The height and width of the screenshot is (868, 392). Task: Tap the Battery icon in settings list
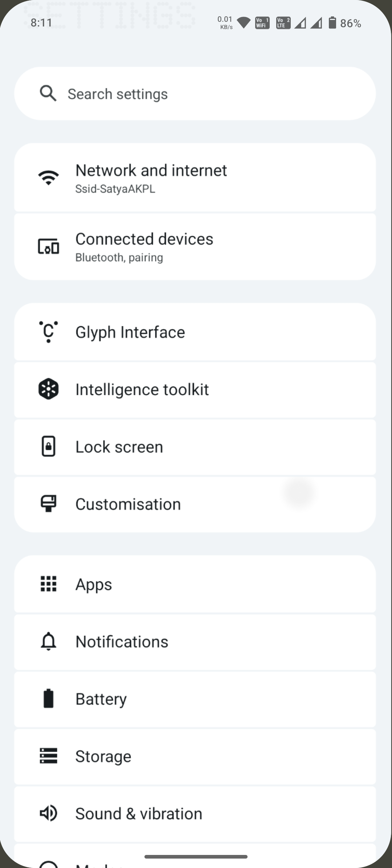pyautogui.click(x=48, y=699)
